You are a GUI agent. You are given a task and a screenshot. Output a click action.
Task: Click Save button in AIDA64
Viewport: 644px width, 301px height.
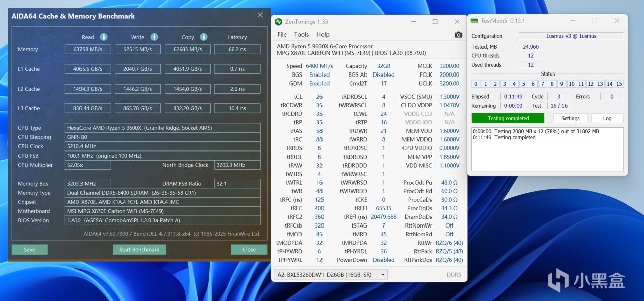pyautogui.click(x=30, y=249)
